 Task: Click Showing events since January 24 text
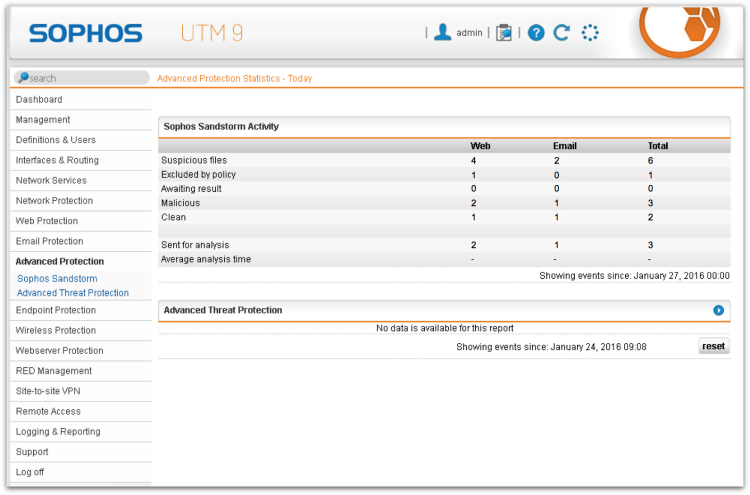point(551,347)
